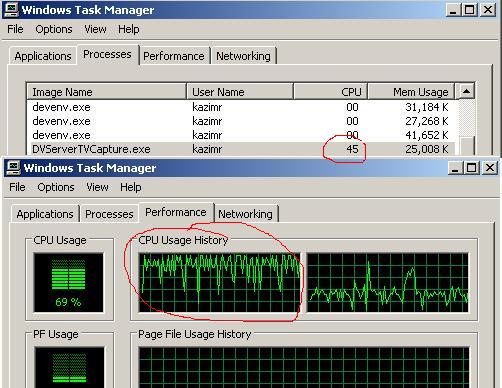Image resolution: width=502 pixels, height=388 pixels.
Task: Click the Page File Usage History graph
Action: 304,367
